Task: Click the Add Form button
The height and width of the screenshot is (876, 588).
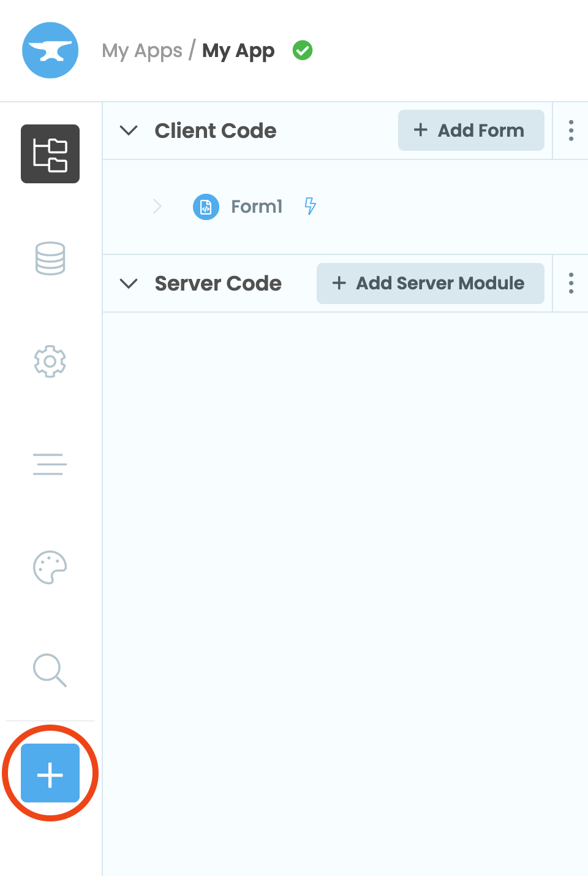Action: [470, 130]
